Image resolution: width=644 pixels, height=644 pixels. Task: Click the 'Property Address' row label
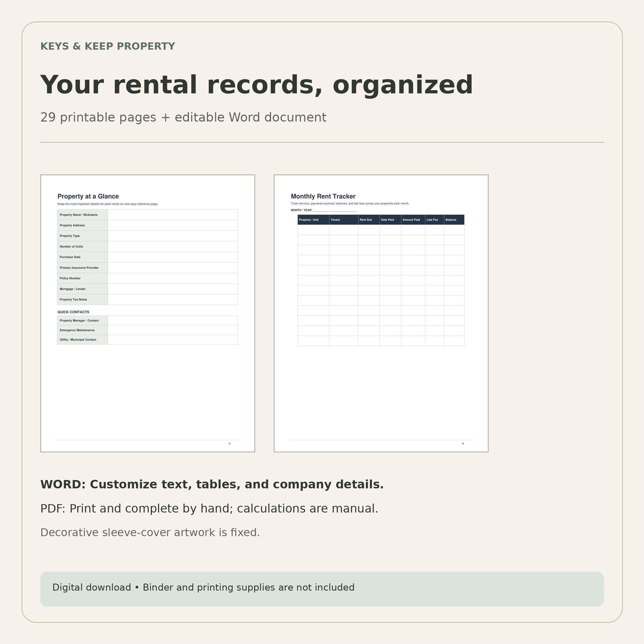83,225
